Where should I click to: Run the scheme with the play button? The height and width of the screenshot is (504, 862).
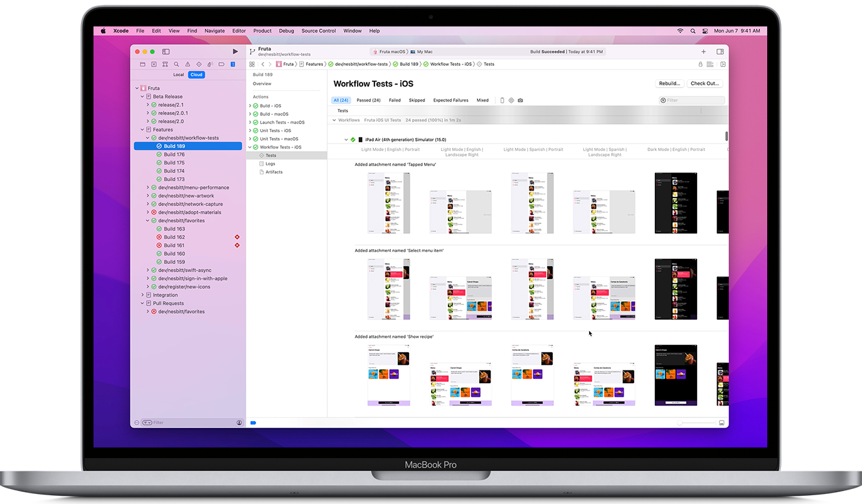(x=235, y=51)
